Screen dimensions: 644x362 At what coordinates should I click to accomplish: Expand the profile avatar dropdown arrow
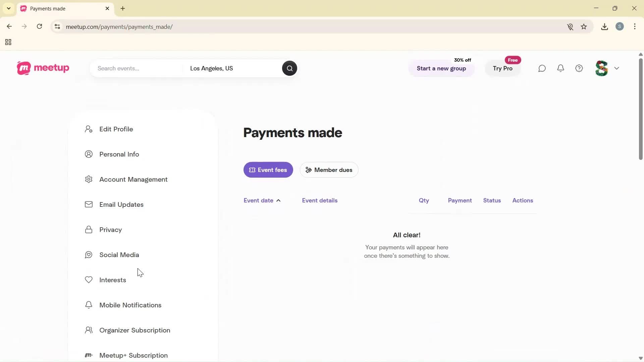(617, 68)
